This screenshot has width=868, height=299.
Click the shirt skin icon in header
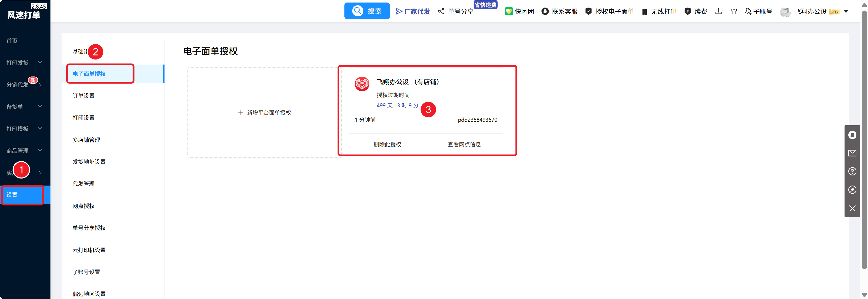click(734, 11)
